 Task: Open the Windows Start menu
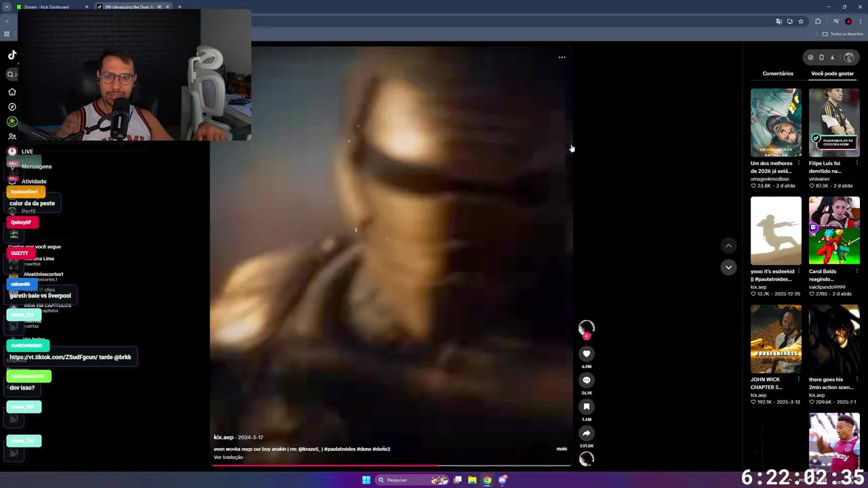(x=366, y=480)
